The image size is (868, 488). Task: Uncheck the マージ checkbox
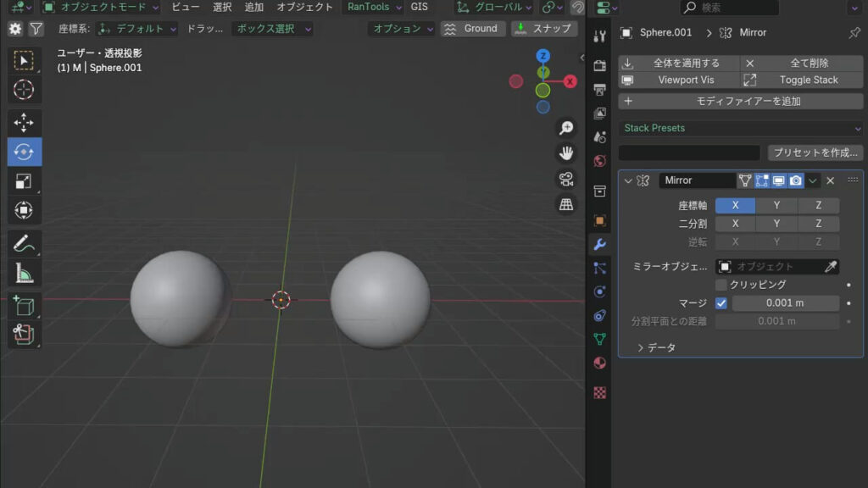(x=721, y=303)
